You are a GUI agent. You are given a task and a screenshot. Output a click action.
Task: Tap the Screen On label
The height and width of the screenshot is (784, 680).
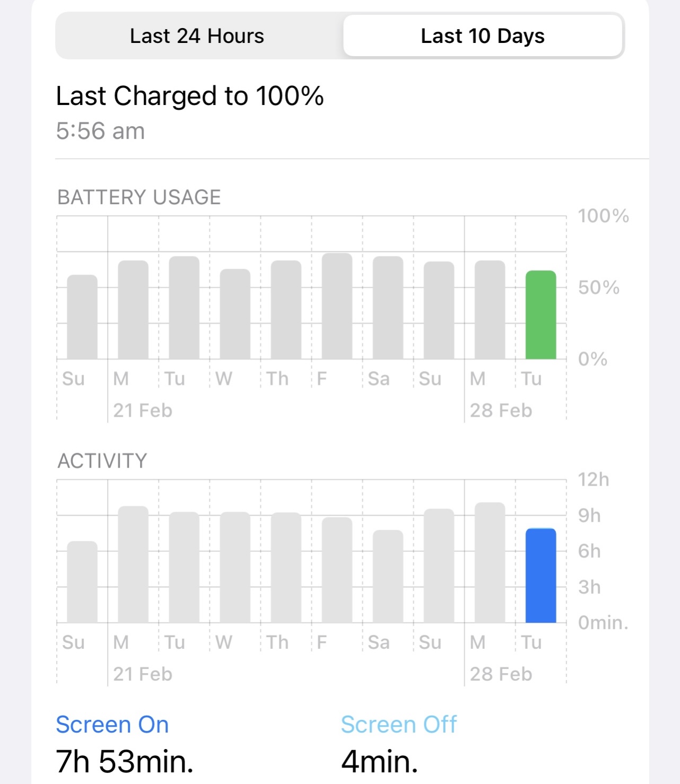pos(112,725)
